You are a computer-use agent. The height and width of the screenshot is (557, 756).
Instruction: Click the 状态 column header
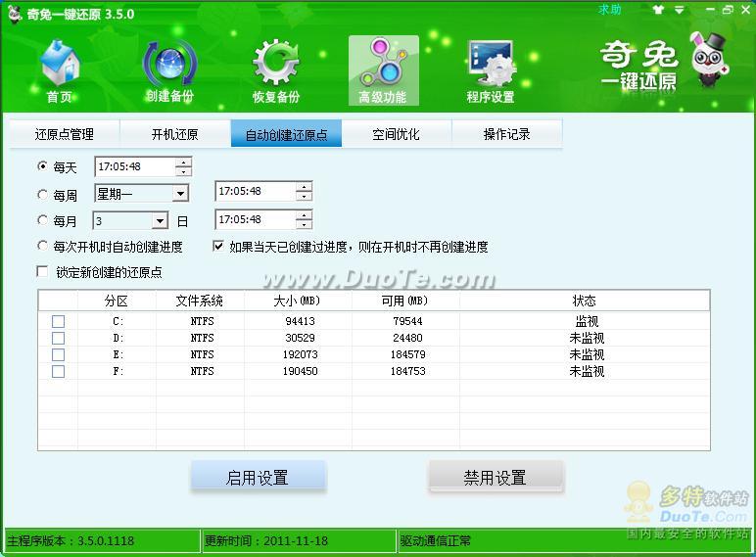[x=585, y=302]
